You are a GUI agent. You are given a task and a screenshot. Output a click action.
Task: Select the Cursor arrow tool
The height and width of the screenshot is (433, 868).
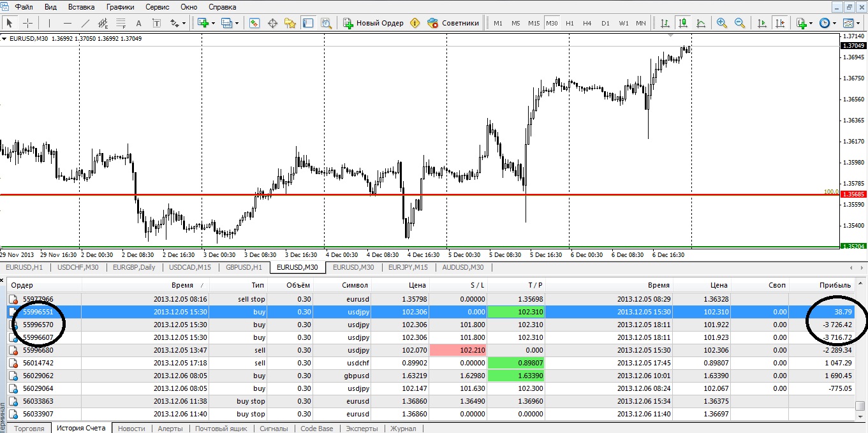coord(10,23)
